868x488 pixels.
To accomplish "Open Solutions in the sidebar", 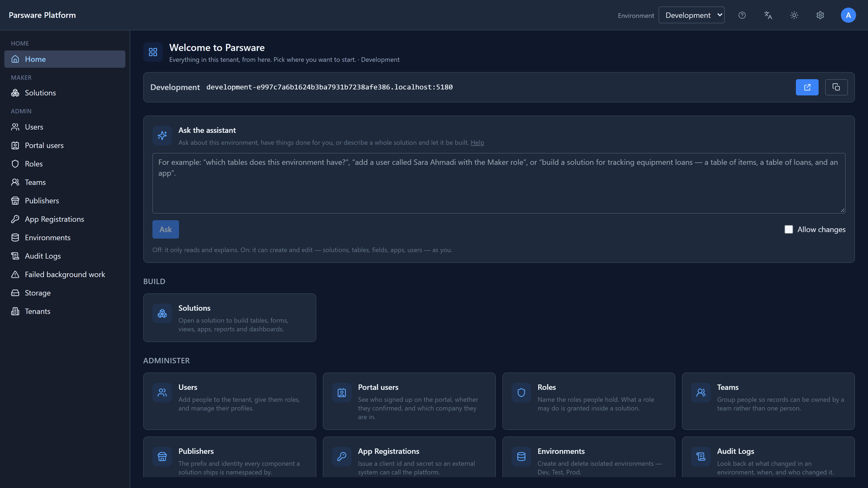I will click(65, 93).
